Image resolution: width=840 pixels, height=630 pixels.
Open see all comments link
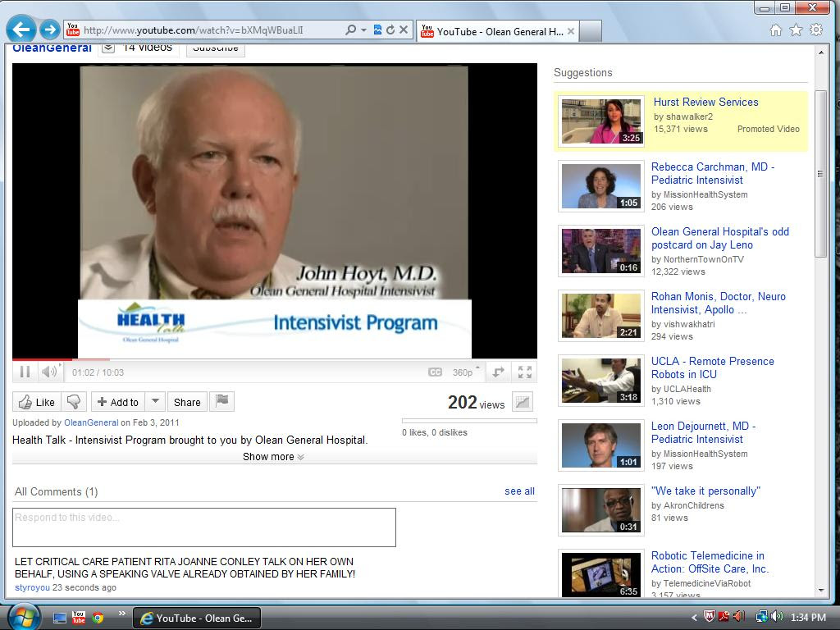coord(519,491)
